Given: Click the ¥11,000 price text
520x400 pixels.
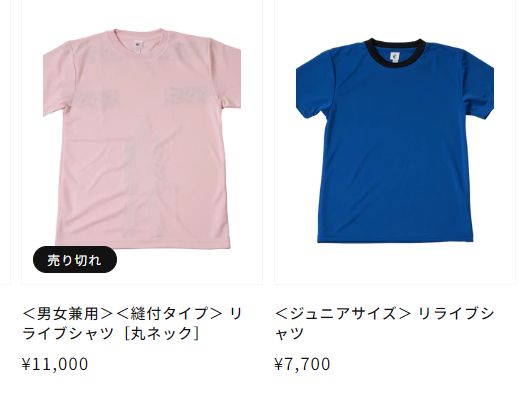Looking at the screenshot, I should tap(55, 364).
